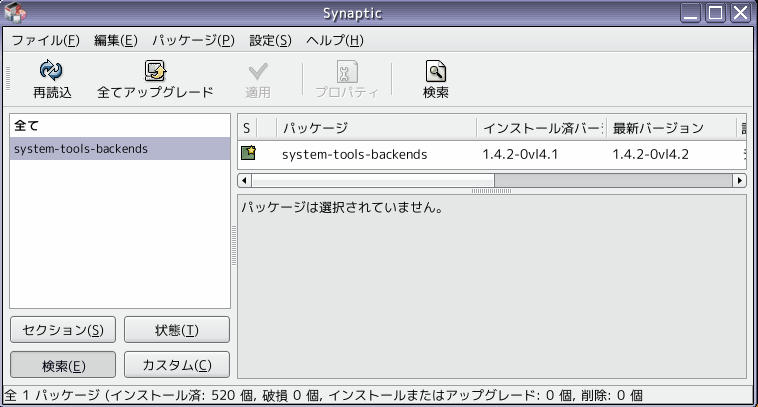
Task: Sort by the S column header
Action: click(247, 128)
